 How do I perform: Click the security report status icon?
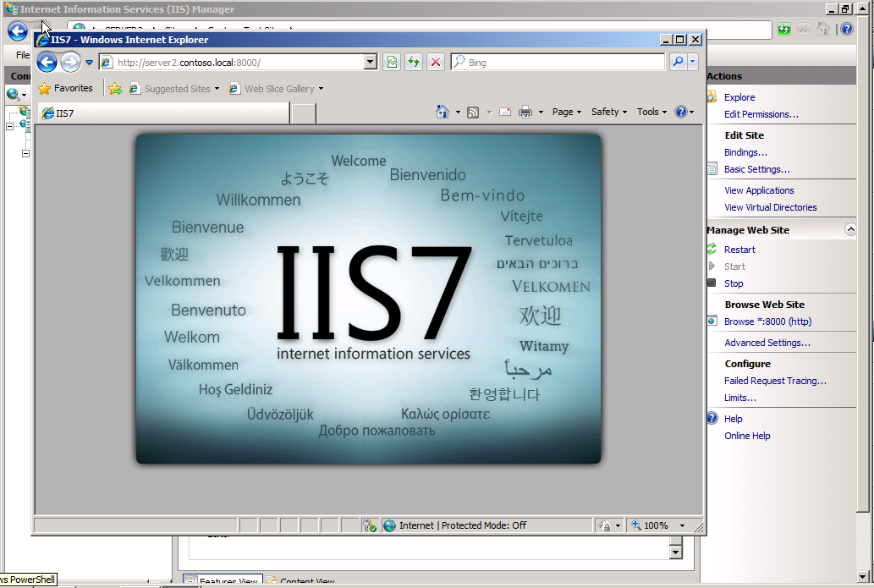pos(370,525)
